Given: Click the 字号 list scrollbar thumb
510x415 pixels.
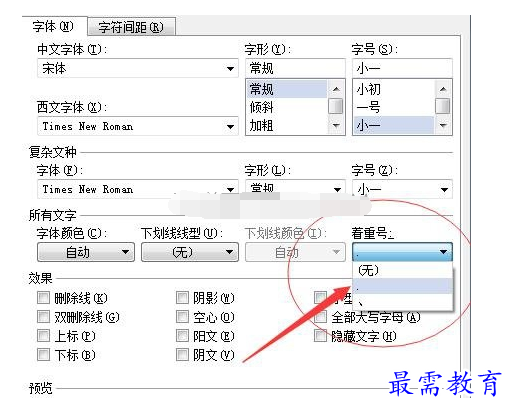Looking at the screenshot, I should (x=443, y=106).
